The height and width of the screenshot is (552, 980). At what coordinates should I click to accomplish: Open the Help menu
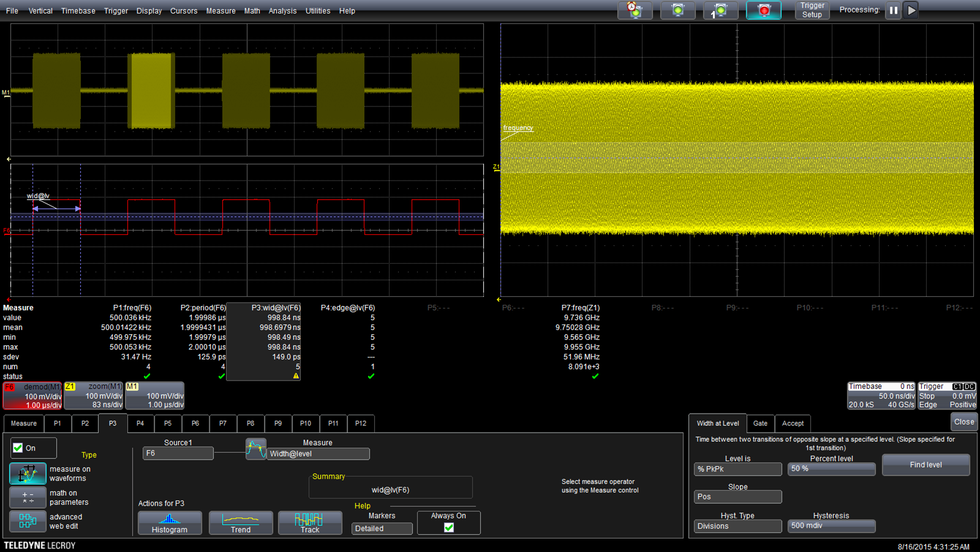pos(347,11)
